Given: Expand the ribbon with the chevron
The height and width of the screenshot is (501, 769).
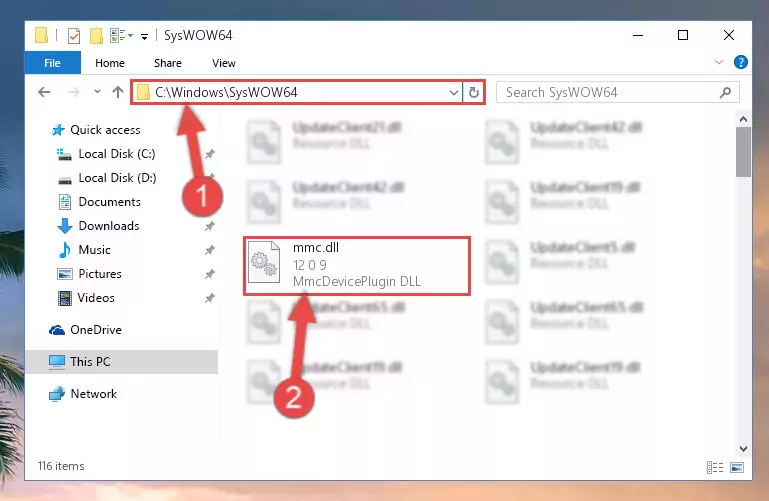Looking at the screenshot, I should click(718, 62).
